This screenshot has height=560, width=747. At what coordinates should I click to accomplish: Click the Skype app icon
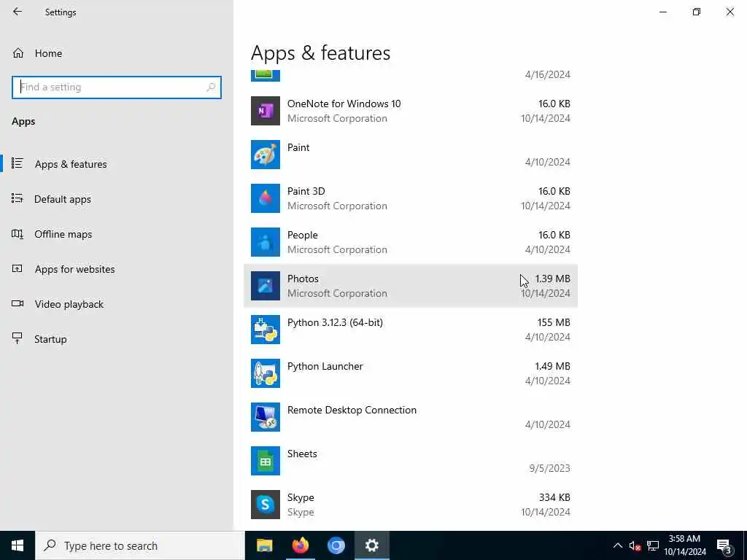[266, 505]
